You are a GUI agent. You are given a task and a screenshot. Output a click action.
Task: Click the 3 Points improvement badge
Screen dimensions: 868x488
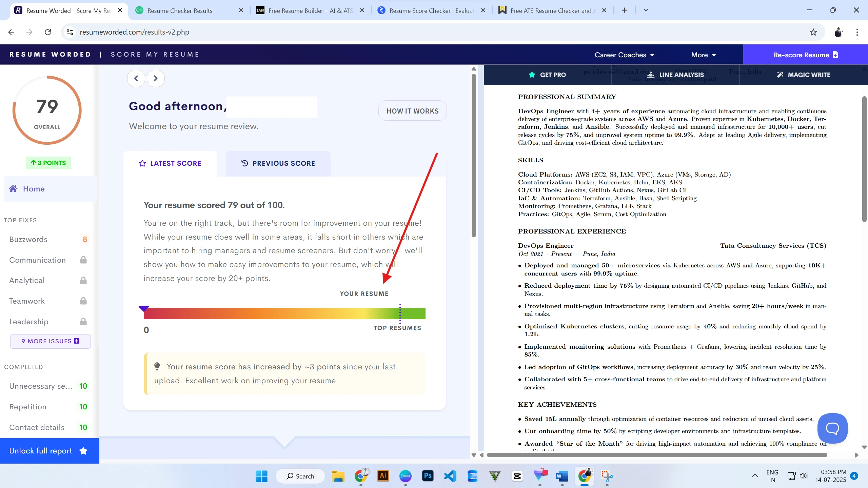[48, 163]
